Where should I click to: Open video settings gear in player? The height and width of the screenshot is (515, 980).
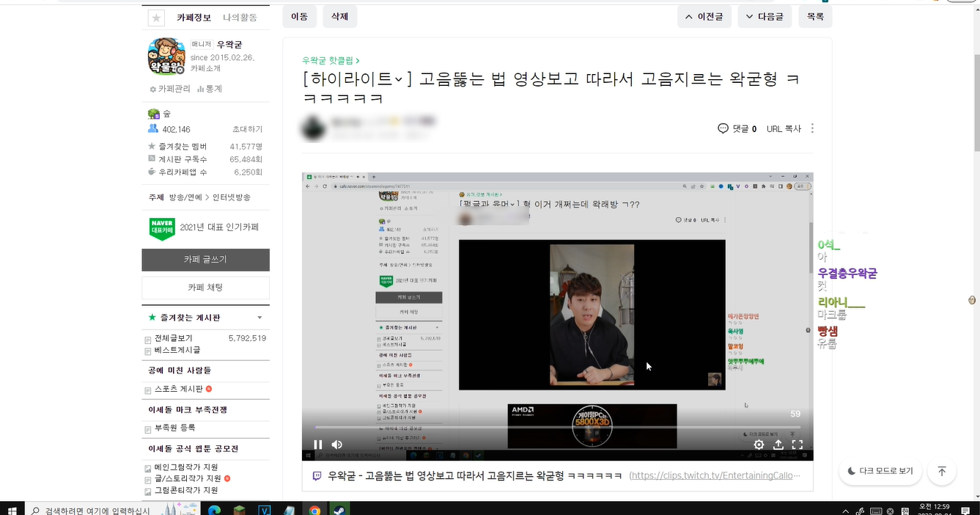(759, 445)
